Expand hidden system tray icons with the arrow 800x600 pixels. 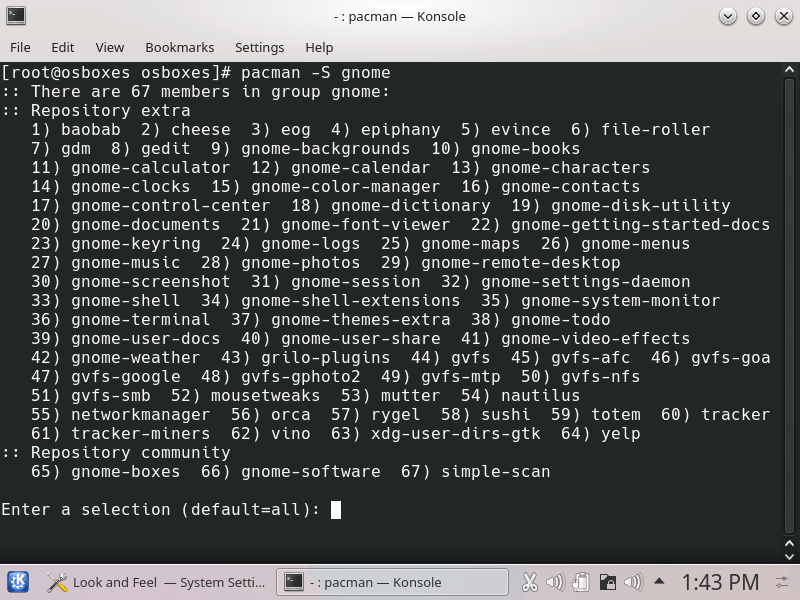click(x=658, y=581)
